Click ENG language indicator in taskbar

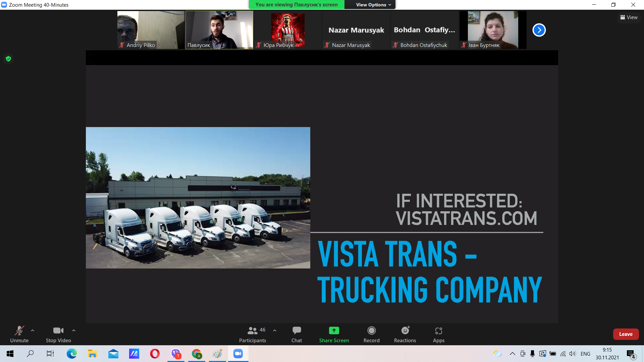[x=585, y=354]
